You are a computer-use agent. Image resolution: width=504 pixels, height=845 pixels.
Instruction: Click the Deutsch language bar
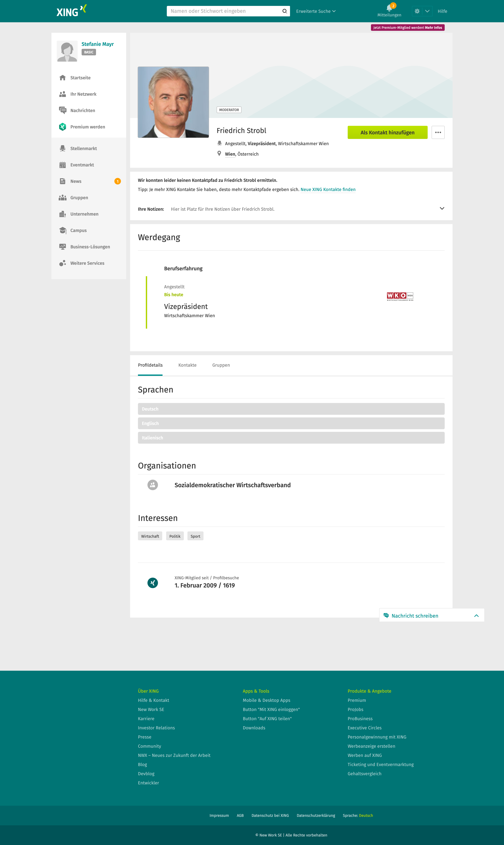[x=291, y=409]
